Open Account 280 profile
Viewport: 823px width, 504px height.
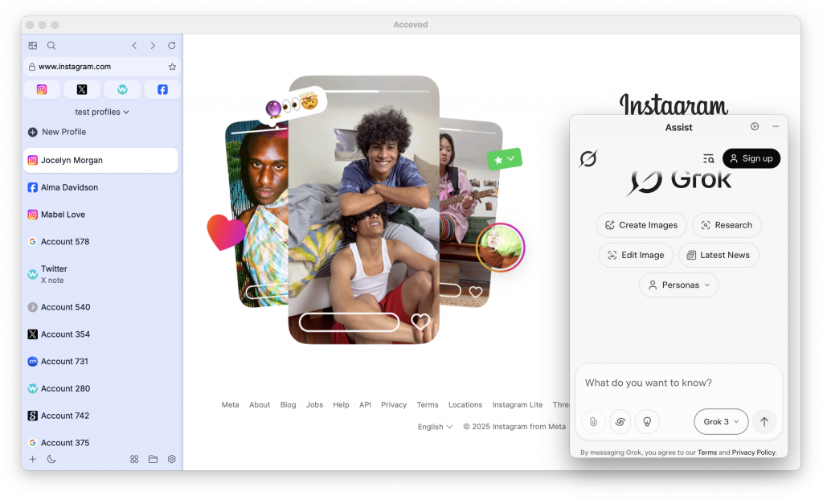click(100, 388)
